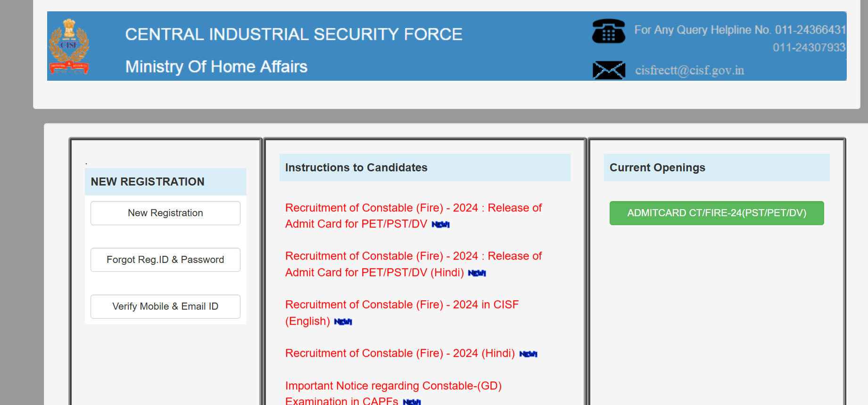This screenshot has height=405, width=868.
Task: Click the NEW badge beside Constable-(GD) notice
Action: (x=412, y=402)
